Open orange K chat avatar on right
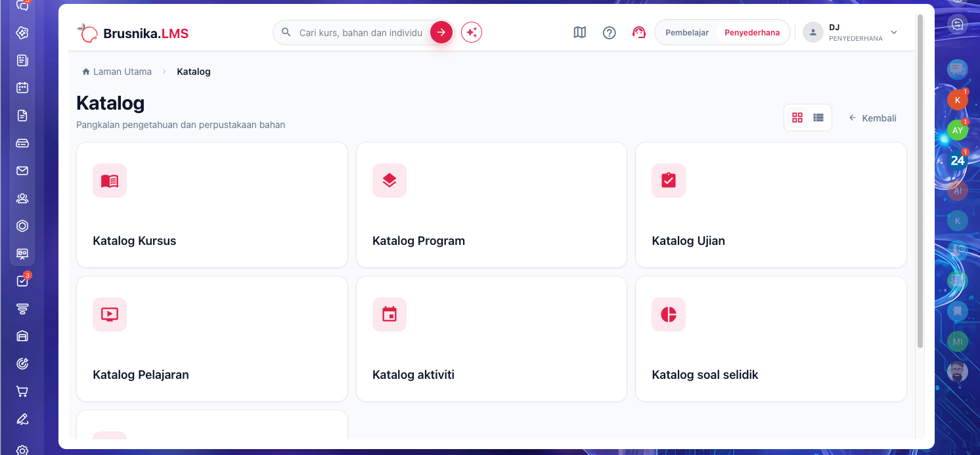980x455 pixels. point(958,100)
